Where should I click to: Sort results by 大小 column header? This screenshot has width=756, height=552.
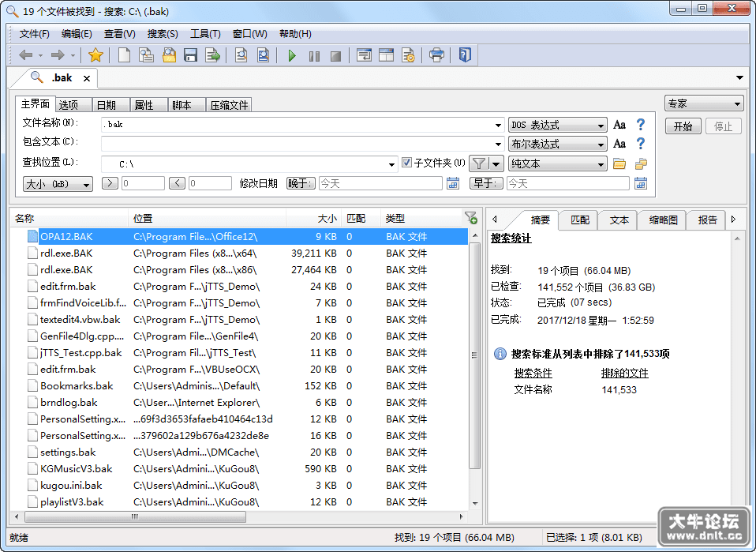click(x=313, y=219)
